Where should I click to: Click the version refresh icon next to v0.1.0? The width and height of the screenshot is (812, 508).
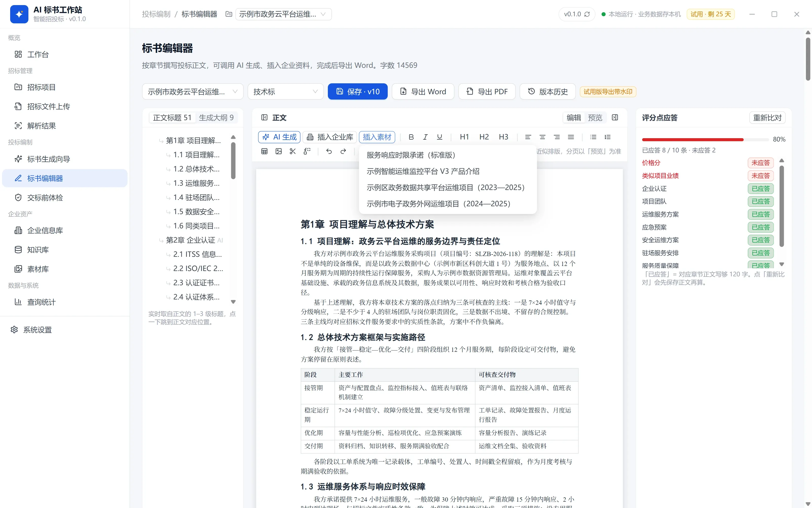tap(587, 14)
